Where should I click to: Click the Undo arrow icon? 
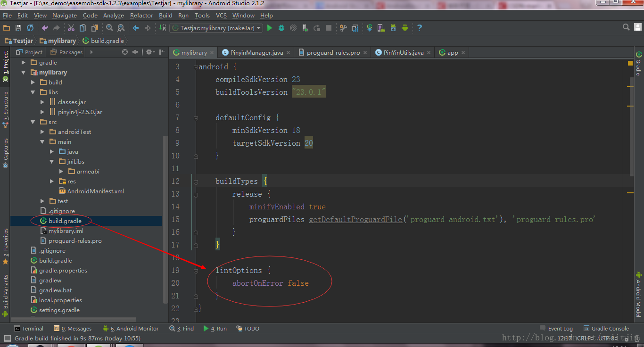[x=45, y=28]
